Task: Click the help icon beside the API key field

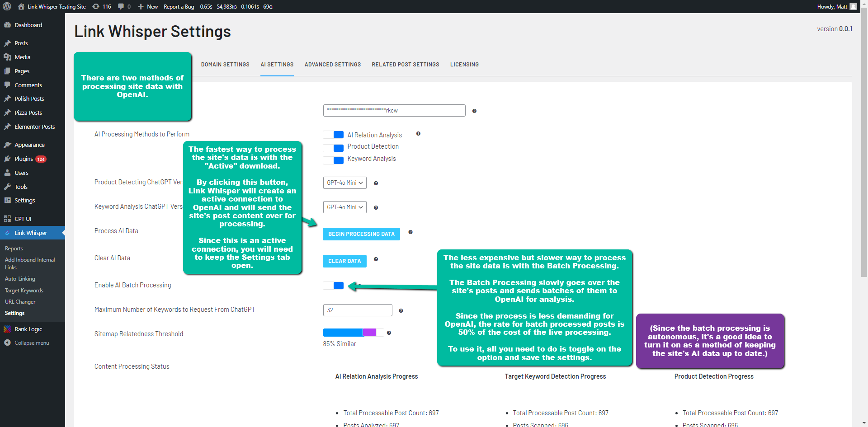Action: [x=474, y=111]
